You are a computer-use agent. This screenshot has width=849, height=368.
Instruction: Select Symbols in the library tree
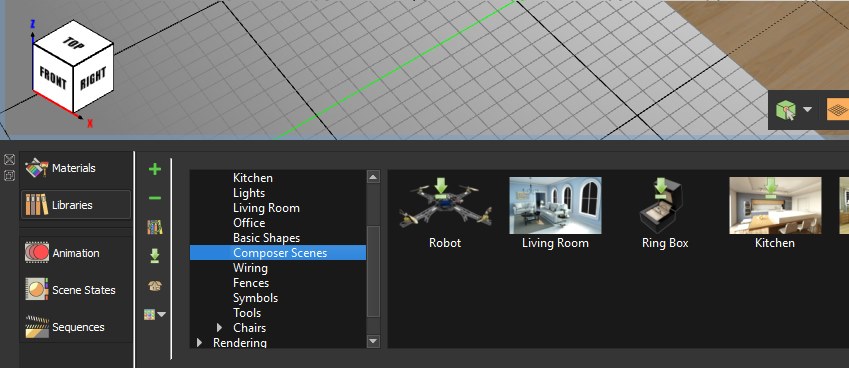(x=256, y=298)
